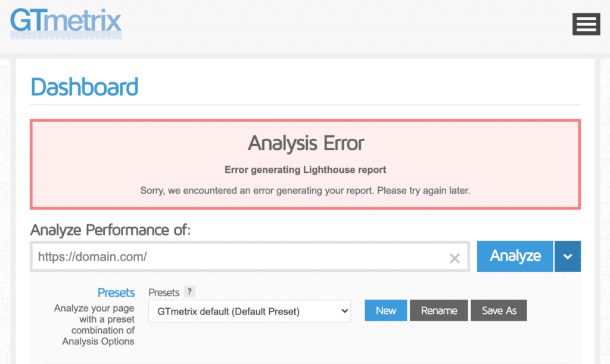
Task: Select 'Error generating Lighthouse report' text
Action: (306, 170)
